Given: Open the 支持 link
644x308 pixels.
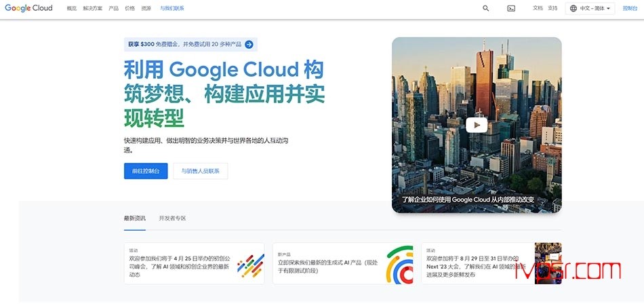Looking at the screenshot, I should [x=552, y=8].
